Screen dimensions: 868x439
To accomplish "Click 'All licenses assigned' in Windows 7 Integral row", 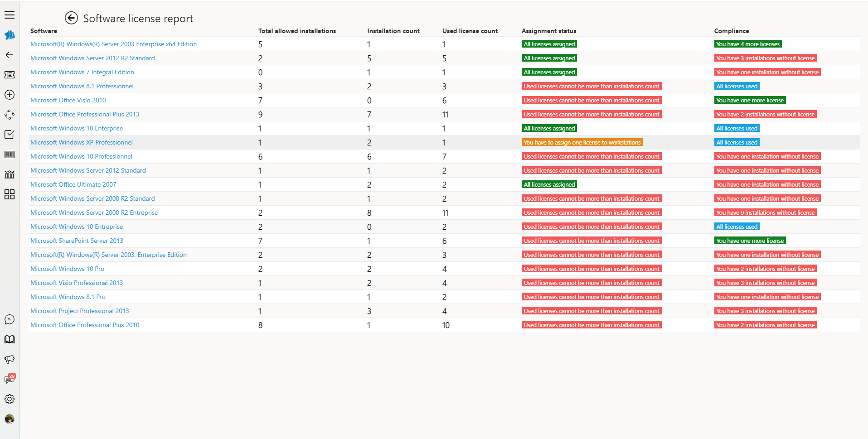I will click(x=549, y=72).
